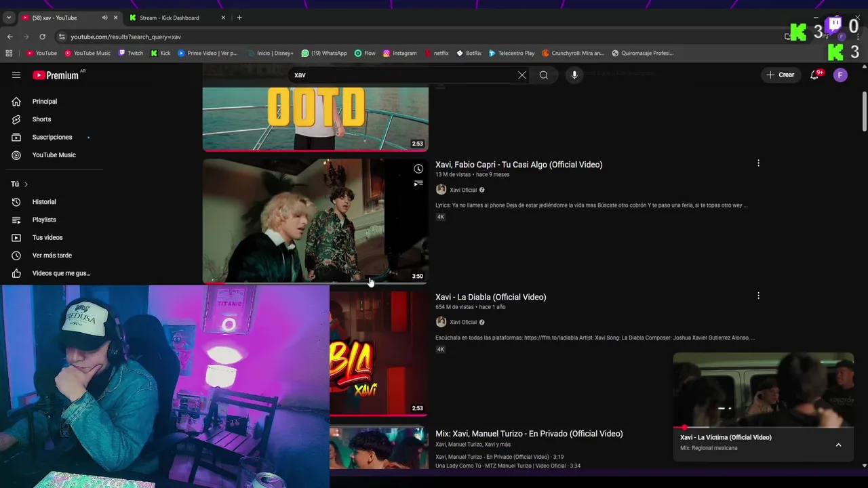Open the Tu Casi Algo video thumbnail
The image size is (868, 488).
(315, 220)
